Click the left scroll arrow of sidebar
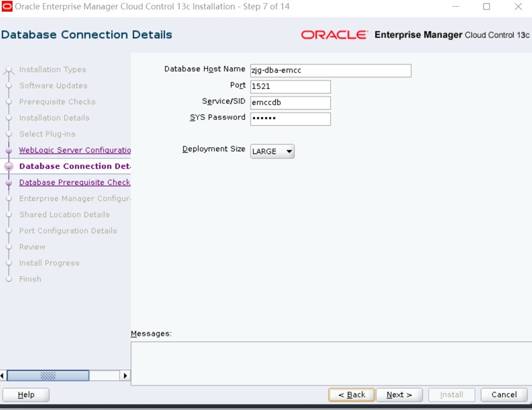 (2, 375)
